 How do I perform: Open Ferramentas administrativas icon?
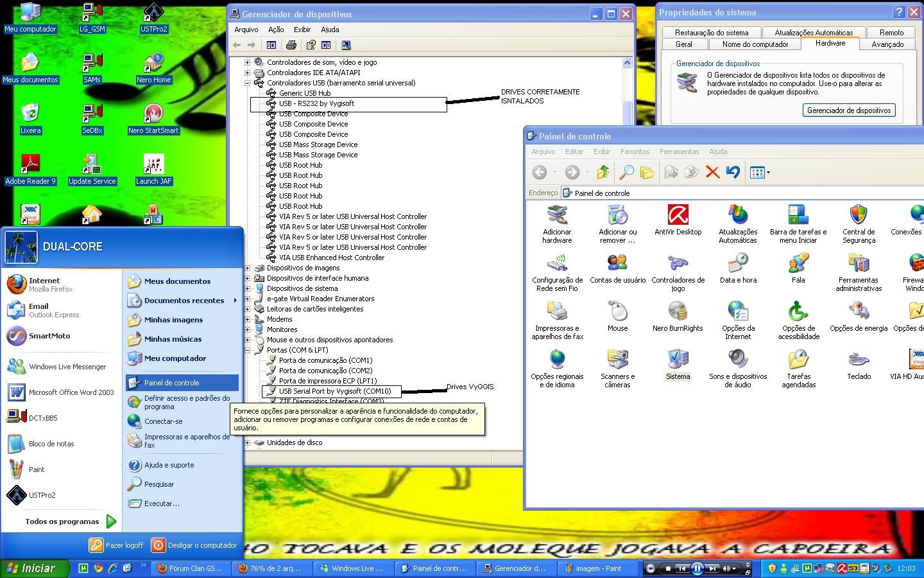pos(859,272)
